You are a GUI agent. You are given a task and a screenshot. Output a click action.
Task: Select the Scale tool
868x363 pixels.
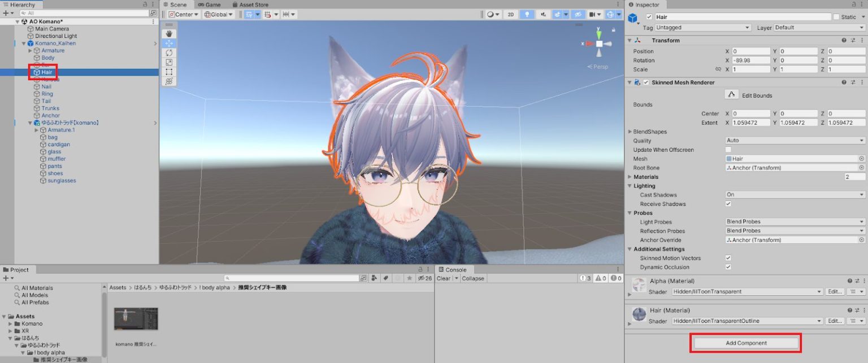[x=168, y=62]
